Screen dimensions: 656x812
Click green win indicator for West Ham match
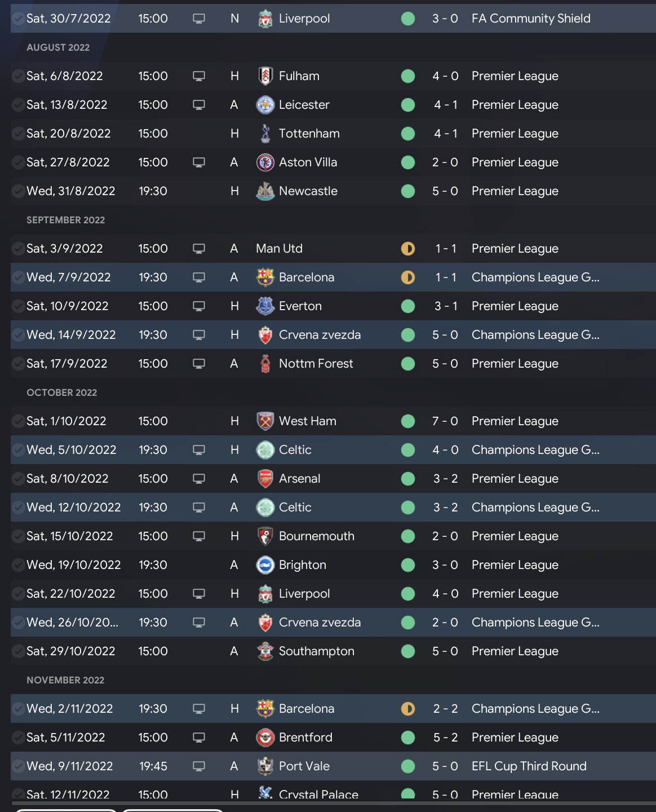(x=408, y=421)
